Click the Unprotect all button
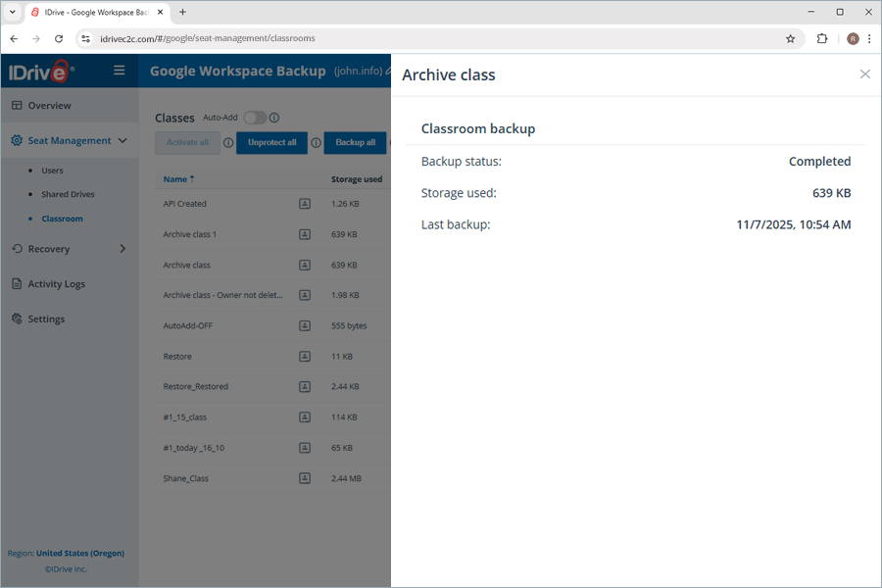 pos(271,142)
